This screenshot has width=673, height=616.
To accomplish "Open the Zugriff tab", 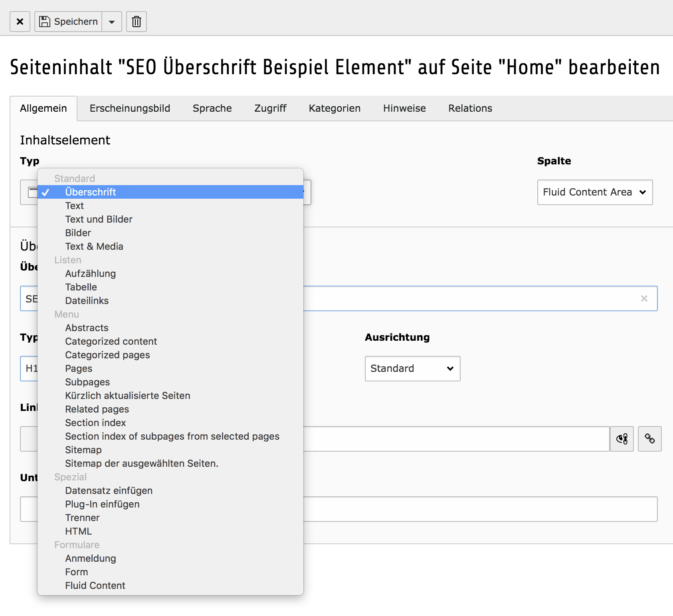I will pos(270,109).
